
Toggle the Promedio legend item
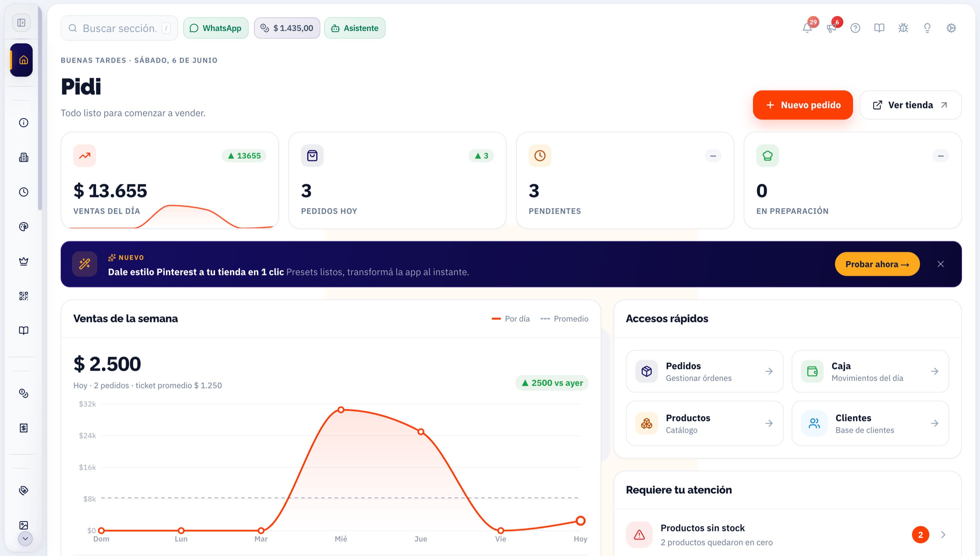[564, 319]
